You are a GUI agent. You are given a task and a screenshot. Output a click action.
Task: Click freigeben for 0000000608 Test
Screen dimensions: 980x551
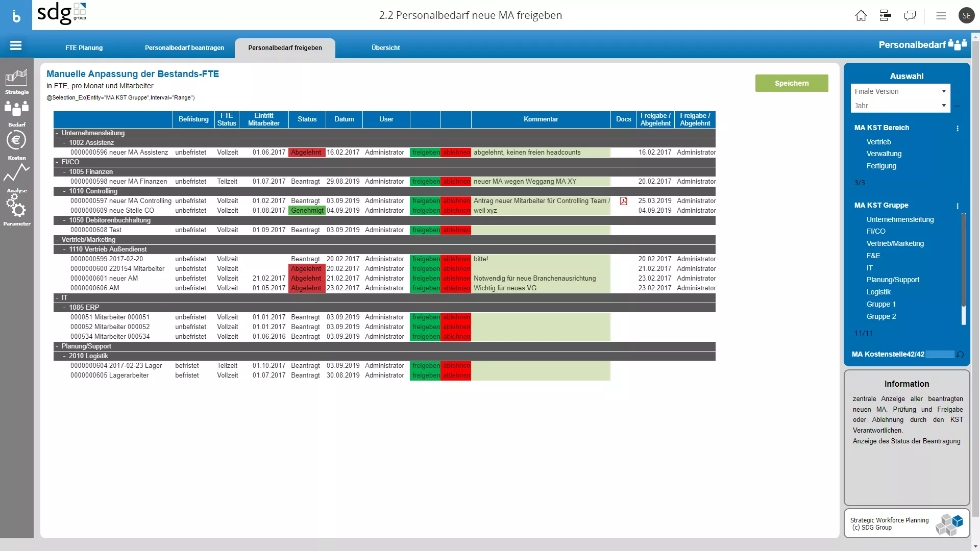425,230
